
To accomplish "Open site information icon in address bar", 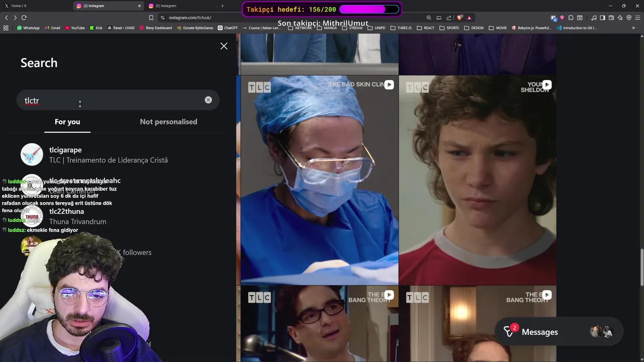I will pyautogui.click(x=163, y=18).
